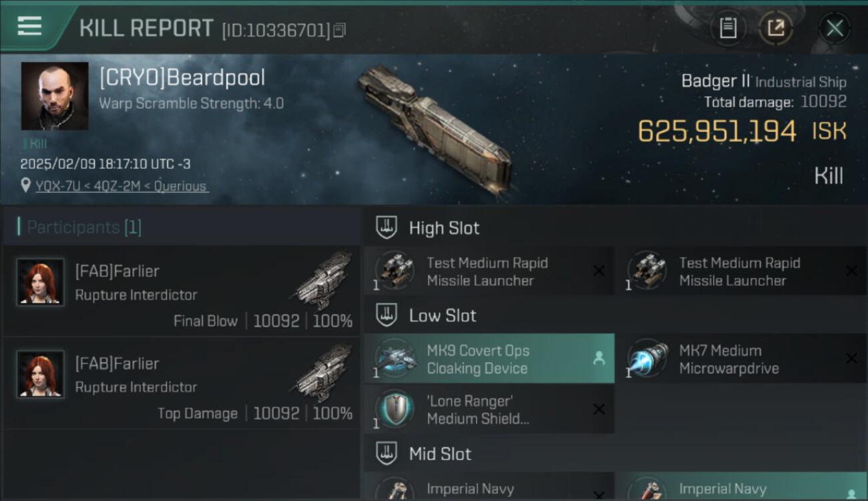Open the YQX-7U location link

122,186
